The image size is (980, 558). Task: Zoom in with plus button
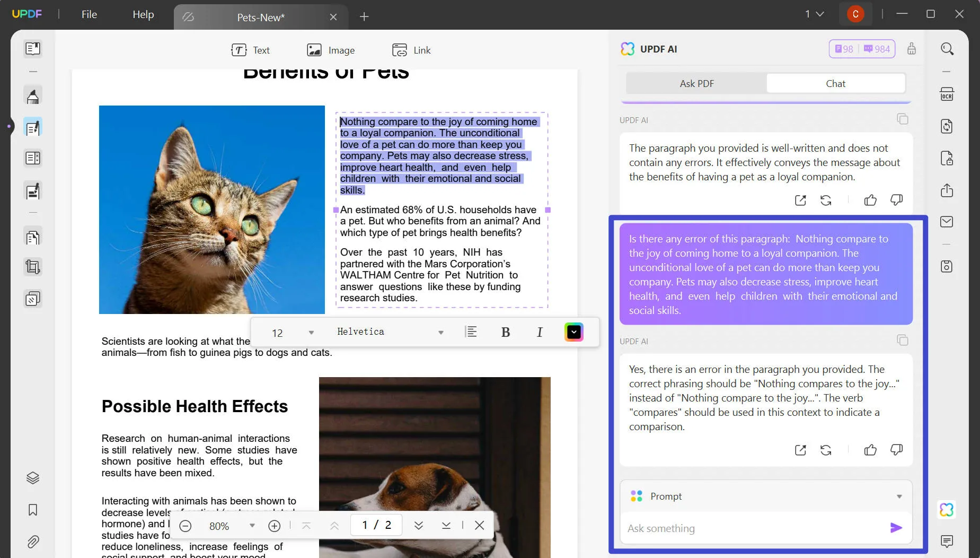[274, 526]
